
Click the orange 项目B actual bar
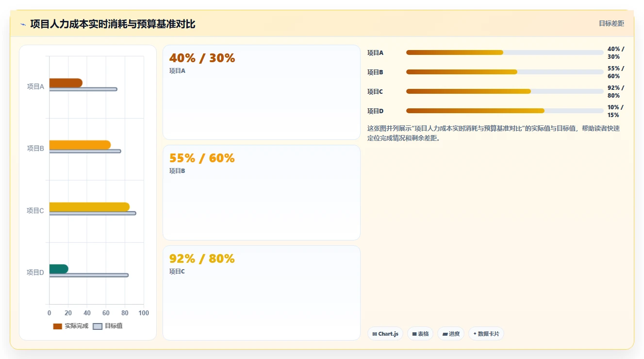(x=80, y=145)
